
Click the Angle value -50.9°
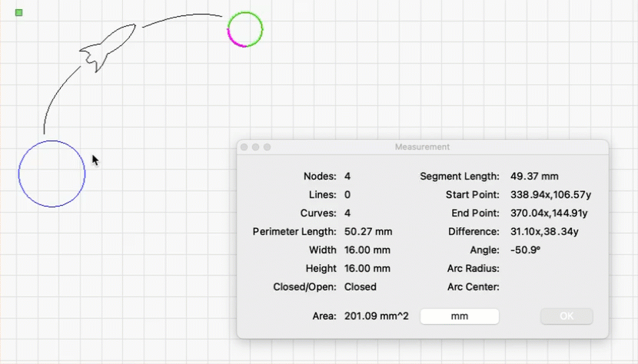[526, 250]
